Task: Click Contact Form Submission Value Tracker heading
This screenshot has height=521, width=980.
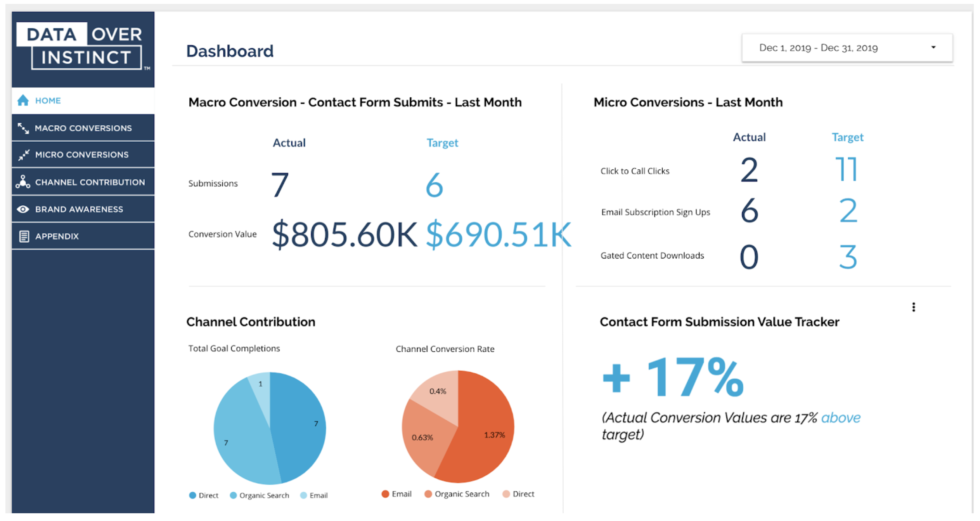Action: pyautogui.click(x=719, y=322)
